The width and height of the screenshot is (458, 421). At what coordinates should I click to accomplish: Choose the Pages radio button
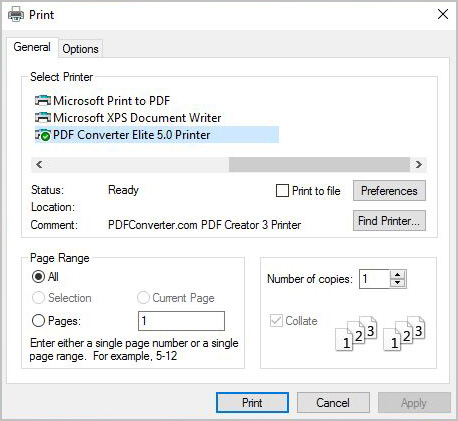[x=38, y=321]
